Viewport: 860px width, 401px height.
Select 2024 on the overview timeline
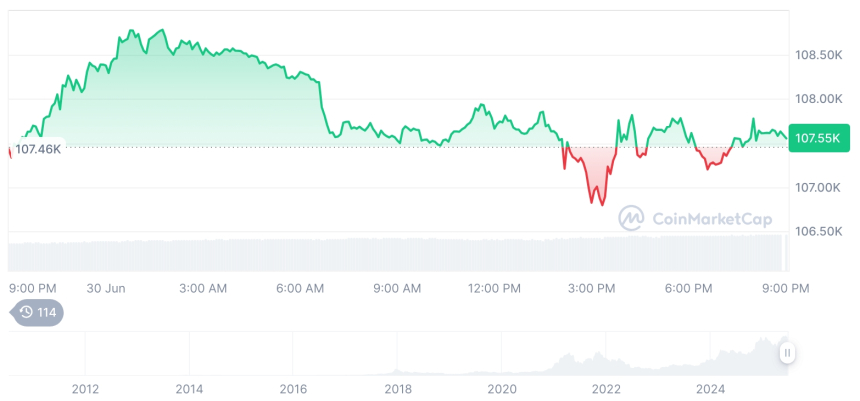[x=710, y=388]
